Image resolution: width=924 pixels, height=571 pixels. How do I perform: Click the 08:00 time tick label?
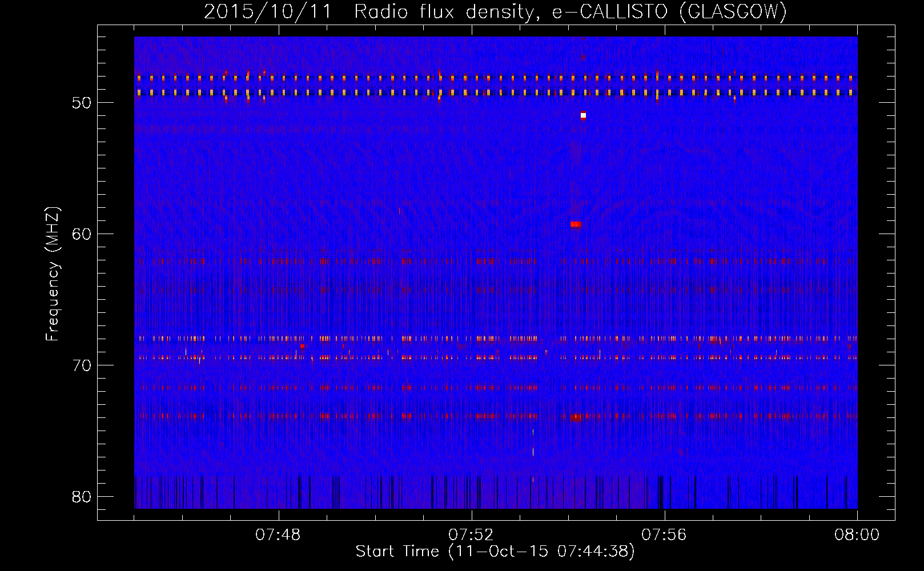point(857,535)
